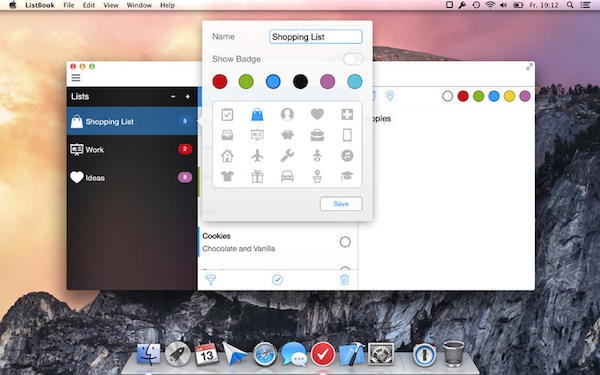Image resolution: width=600 pixels, height=375 pixels.
Task: Open the Window menu
Action: pyautogui.click(x=139, y=5)
